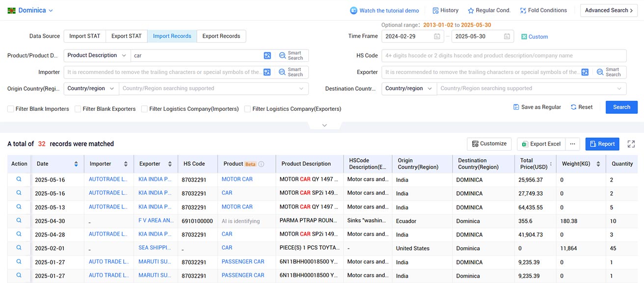Screen dimensions: 644x283
Task: Enable Filter Blank Exporters checkbox
Action: click(x=78, y=109)
